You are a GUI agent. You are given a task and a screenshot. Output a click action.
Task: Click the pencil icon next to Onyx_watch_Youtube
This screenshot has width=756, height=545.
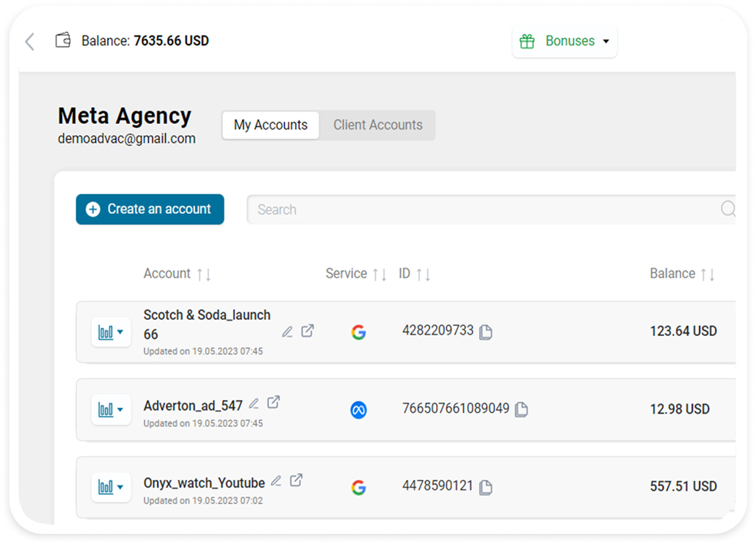coord(276,481)
